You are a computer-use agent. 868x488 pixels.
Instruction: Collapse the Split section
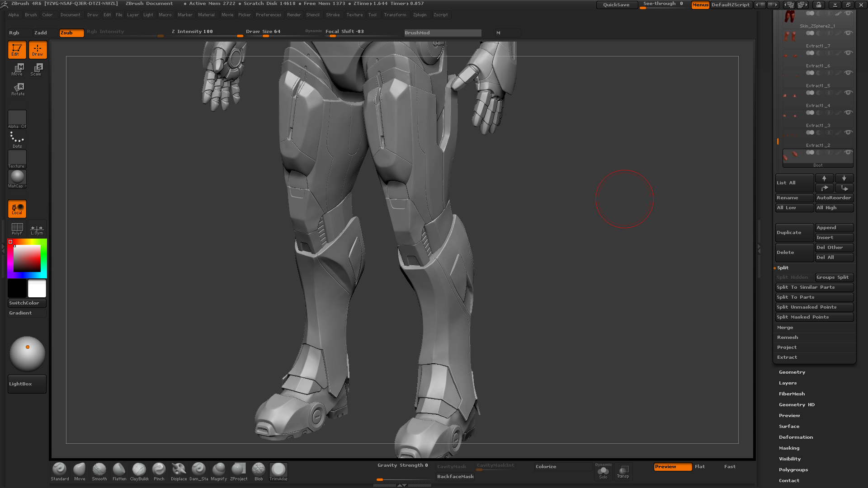click(x=783, y=268)
